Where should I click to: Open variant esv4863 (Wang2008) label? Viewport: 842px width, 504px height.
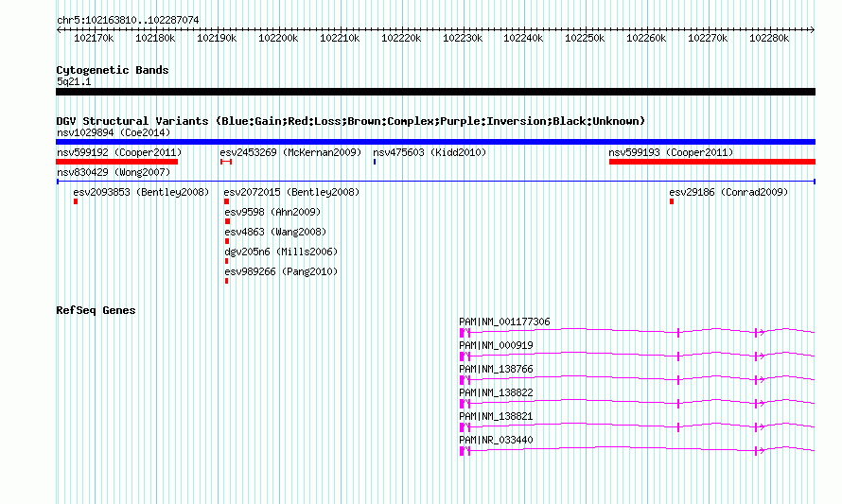coord(275,232)
